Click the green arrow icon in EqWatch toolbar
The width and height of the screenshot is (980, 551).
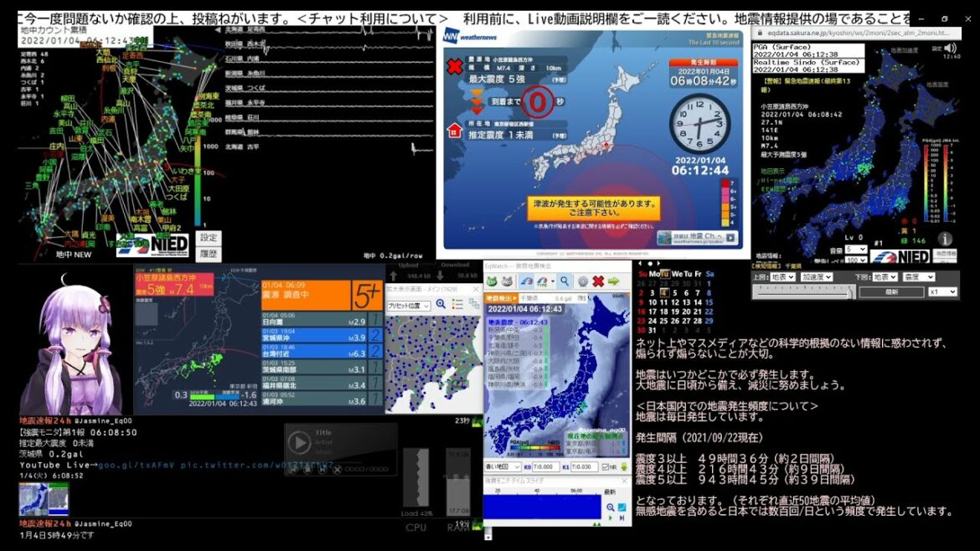point(614,281)
